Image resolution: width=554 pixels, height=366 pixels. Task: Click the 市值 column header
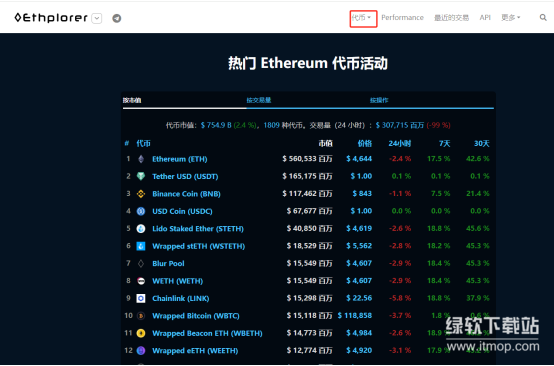(x=325, y=143)
